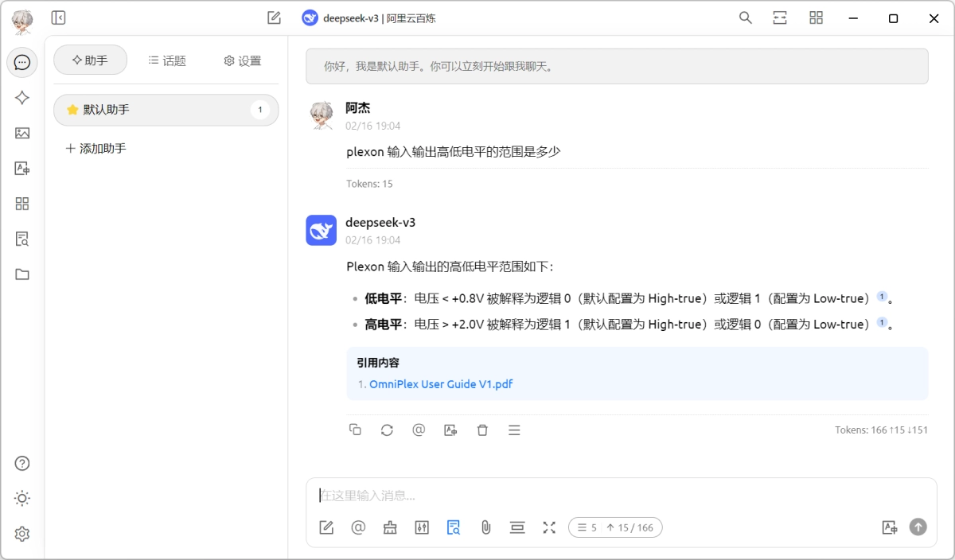Open the files folder sidebar icon
The width and height of the screenshot is (955, 560).
(22, 274)
